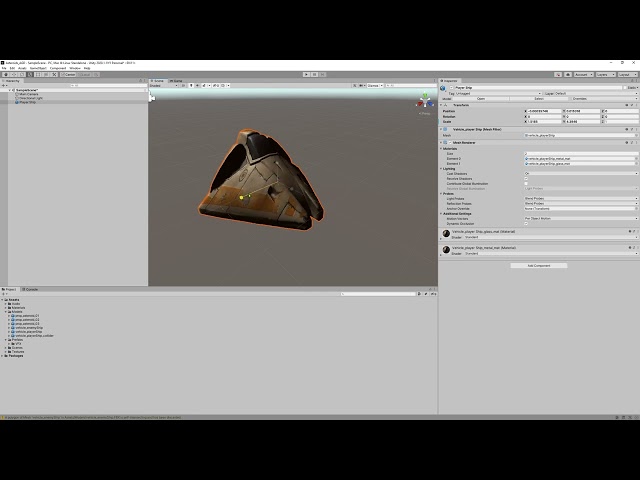Click the Step frame button

323,75
